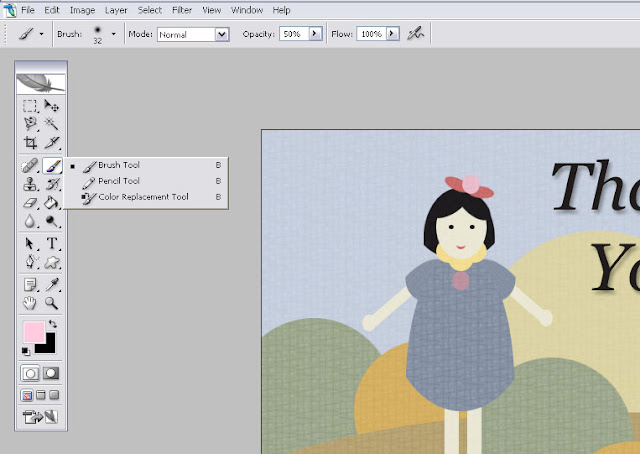Select the Polygonal Lasso tool
This screenshot has width=640, height=454.
pos(30,124)
